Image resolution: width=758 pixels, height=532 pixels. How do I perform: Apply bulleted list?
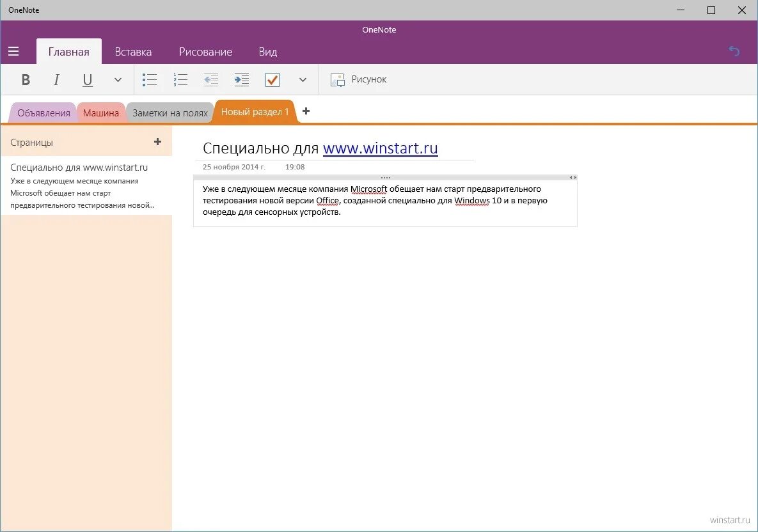pos(150,80)
